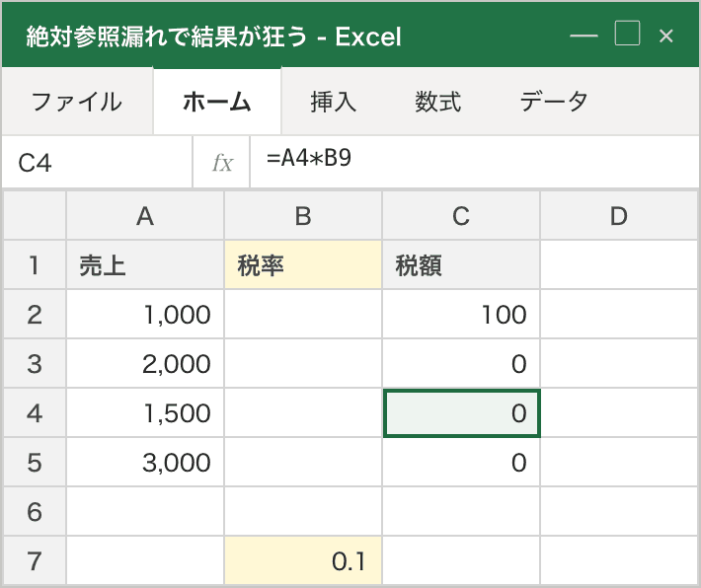Select column C header
This screenshot has height=588, width=701.
(461, 216)
